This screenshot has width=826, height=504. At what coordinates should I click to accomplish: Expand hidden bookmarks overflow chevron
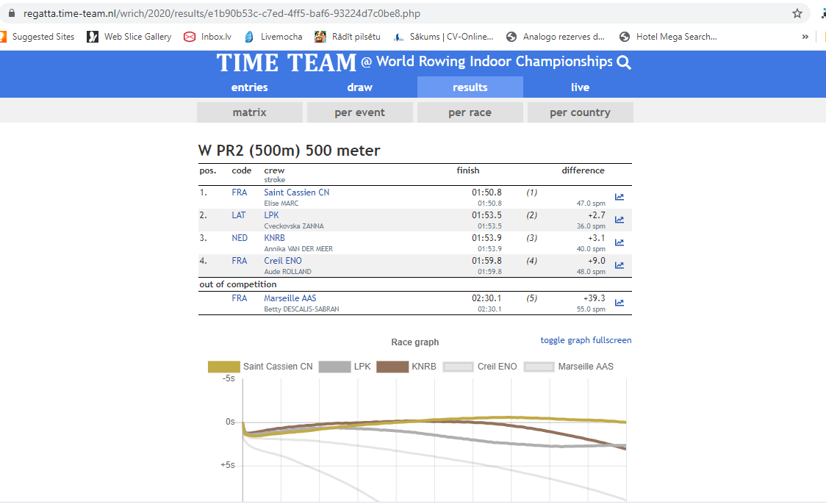click(805, 37)
